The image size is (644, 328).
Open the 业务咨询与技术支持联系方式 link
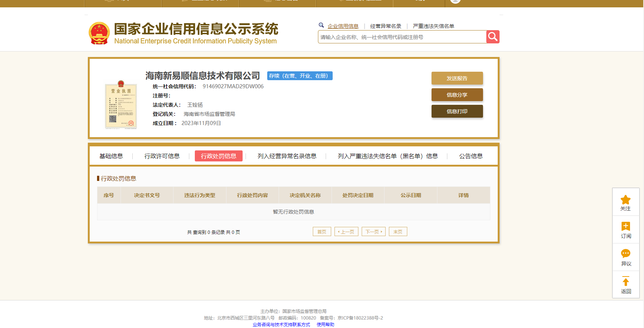pos(281,324)
